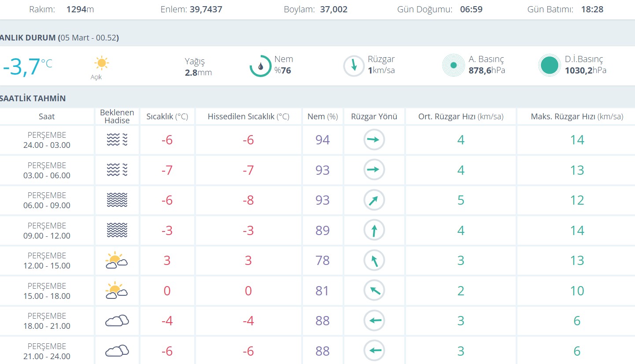Image resolution: width=635 pixels, height=364 pixels.
Task: Click the fog icon for 24.00 - 03.00
Action: tap(117, 140)
